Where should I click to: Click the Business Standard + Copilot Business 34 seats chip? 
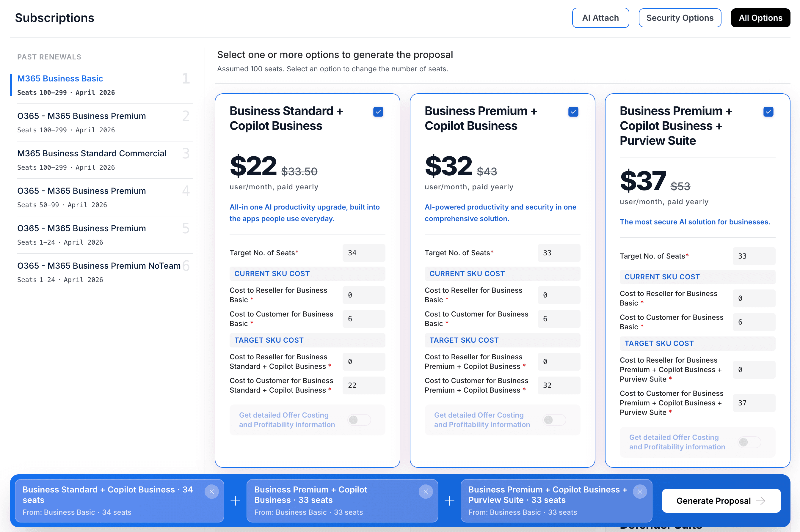coord(120,501)
